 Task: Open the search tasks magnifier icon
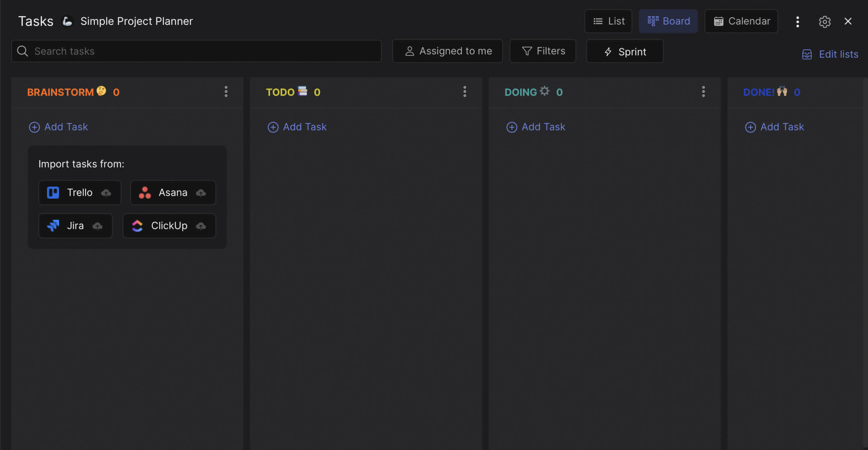23,51
